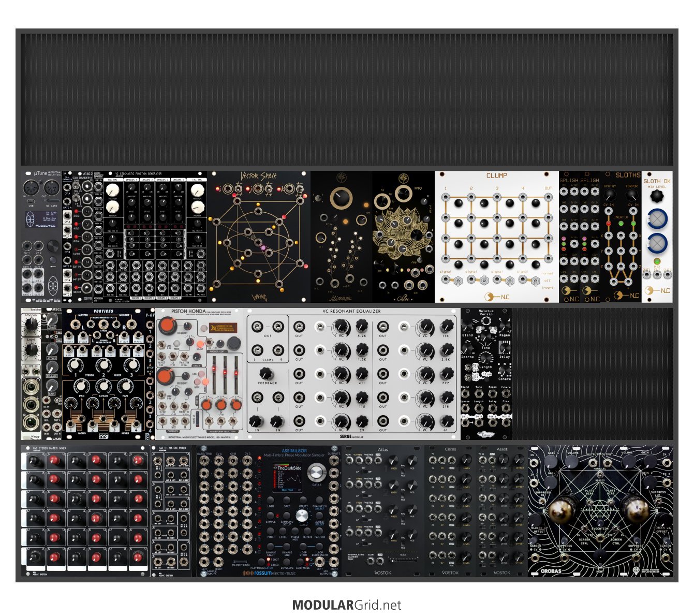The image size is (694, 616).
Task: Turn the Phones knob on Isolator
Action: 32,324
